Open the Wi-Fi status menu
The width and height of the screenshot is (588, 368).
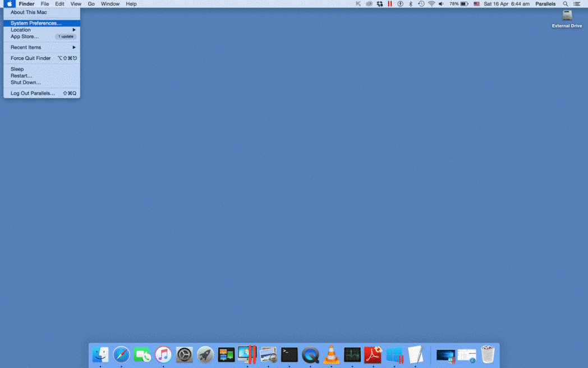point(433,4)
